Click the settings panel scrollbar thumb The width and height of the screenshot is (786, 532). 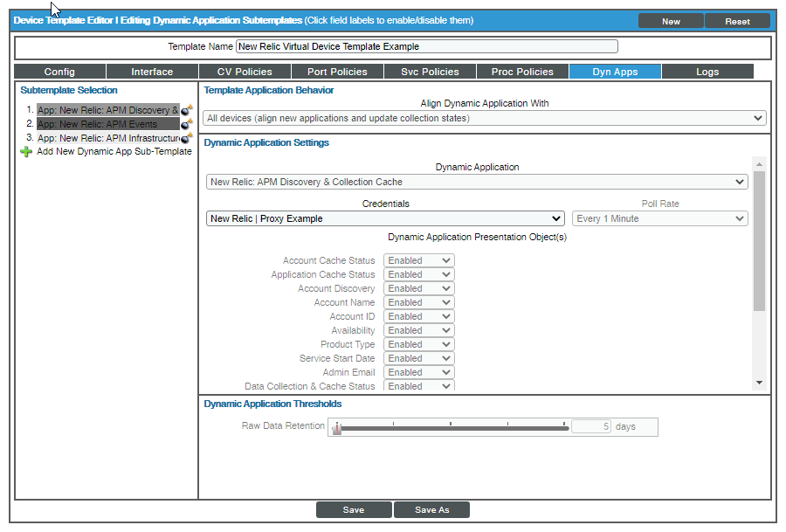tap(759, 241)
